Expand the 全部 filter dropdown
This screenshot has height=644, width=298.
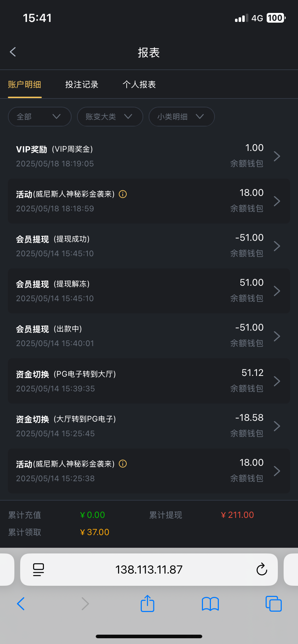[40, 116]
